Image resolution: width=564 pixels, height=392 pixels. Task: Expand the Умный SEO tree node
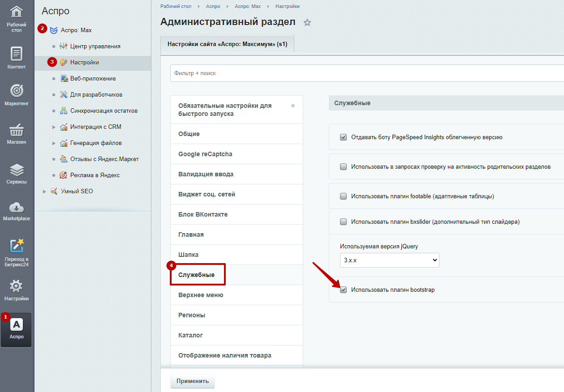pyautogui.click(x=44, y=192)
